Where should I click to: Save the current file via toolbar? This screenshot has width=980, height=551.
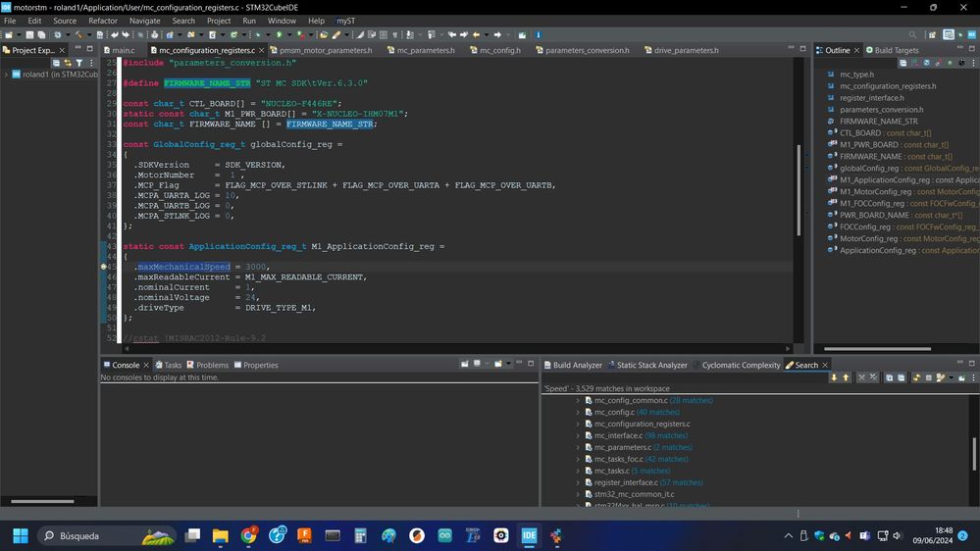(29, 35)
